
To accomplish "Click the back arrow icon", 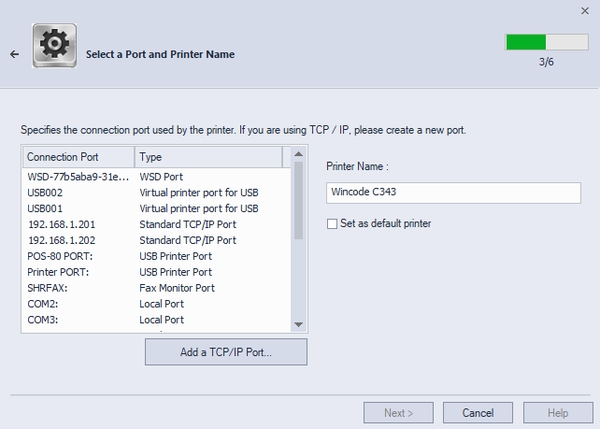I will (x=14, y=54).
